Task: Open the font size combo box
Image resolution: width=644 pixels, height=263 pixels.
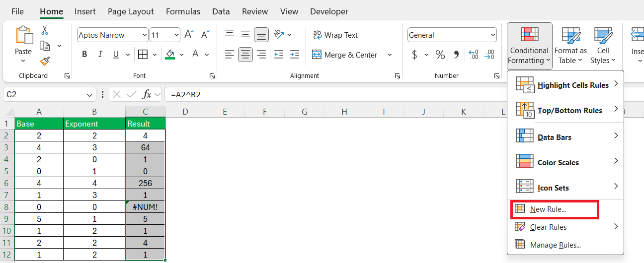Action: coord(165,35)
